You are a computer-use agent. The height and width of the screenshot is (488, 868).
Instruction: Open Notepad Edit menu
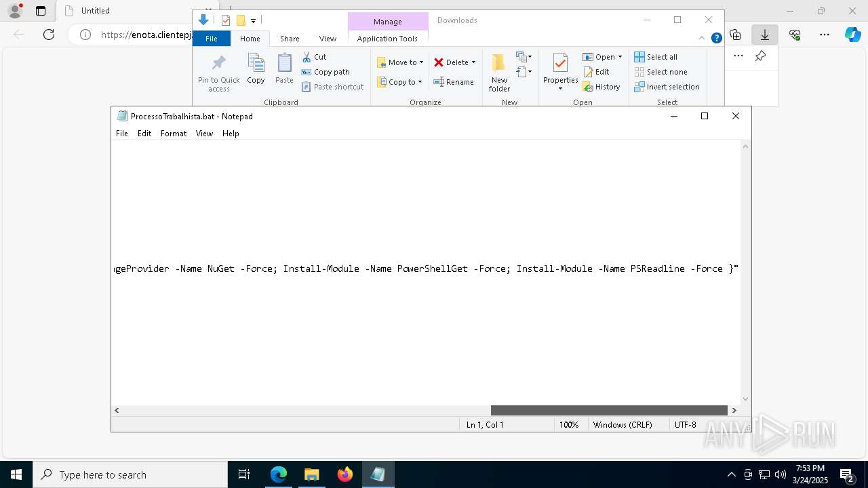144,134
